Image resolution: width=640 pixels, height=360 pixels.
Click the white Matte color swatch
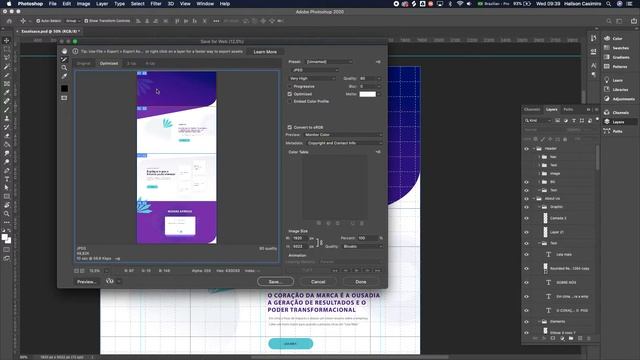(x=367, y=94)
